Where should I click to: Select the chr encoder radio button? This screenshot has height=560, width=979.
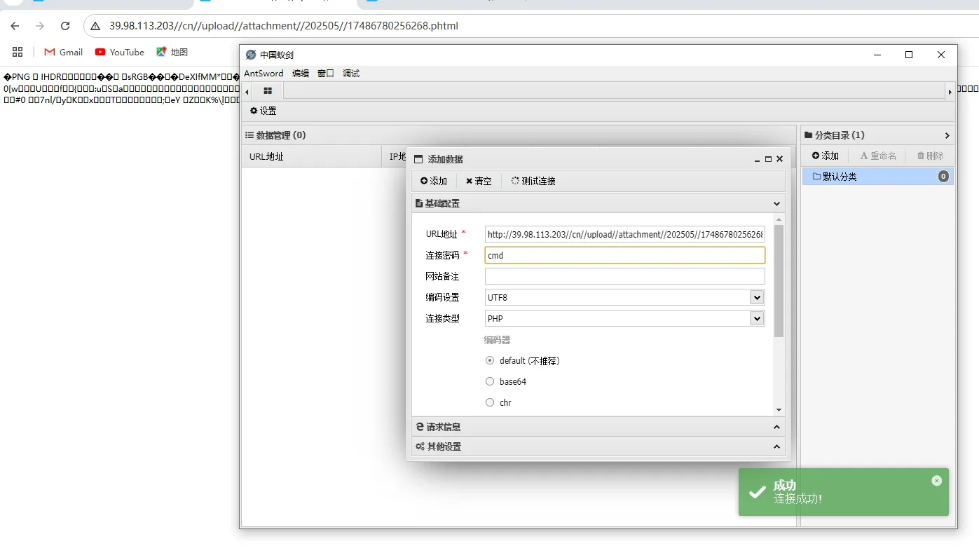coord(490,403)
